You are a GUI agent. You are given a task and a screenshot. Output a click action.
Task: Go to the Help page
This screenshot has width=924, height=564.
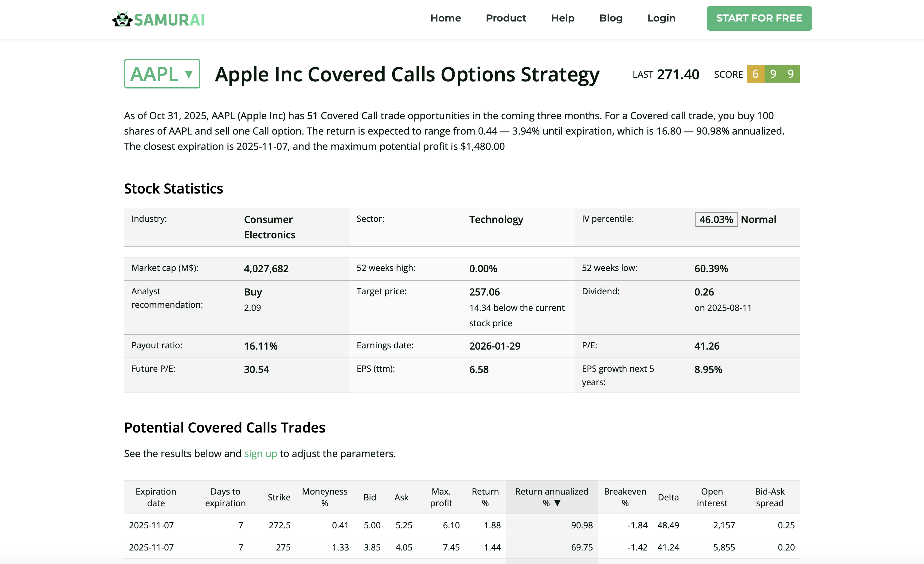562,18
